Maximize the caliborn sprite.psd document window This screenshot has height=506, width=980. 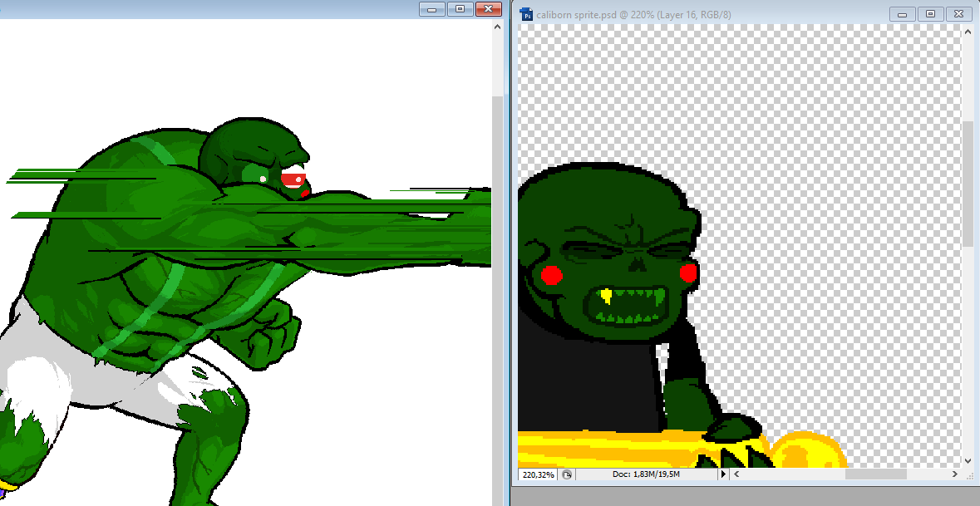point(931,14)
